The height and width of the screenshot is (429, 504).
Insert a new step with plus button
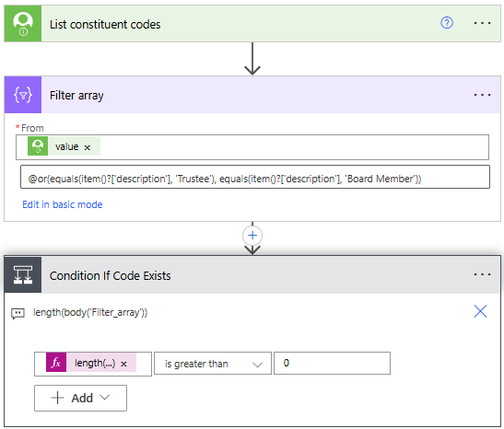[x=252, y=236]
